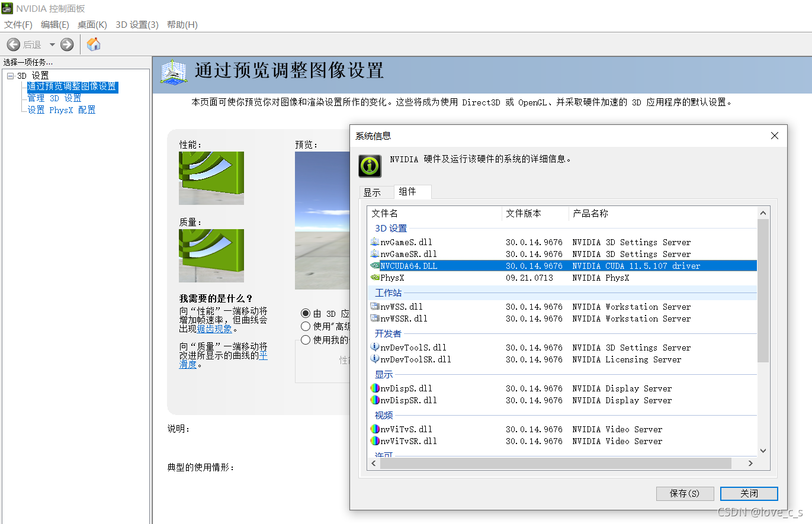Click the nvGameS.dll file icon
This screenshot has width=812, height=524.
coord(374,242)
